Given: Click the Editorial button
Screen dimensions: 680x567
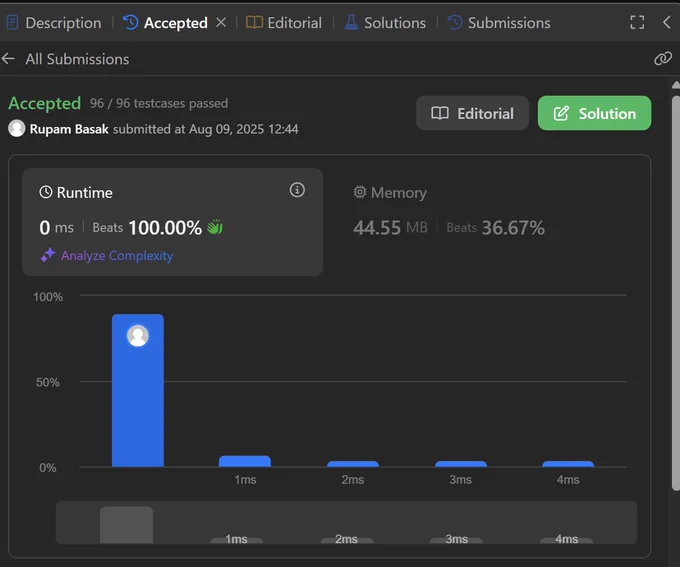Looking at the screenshot, I should 472,113.
